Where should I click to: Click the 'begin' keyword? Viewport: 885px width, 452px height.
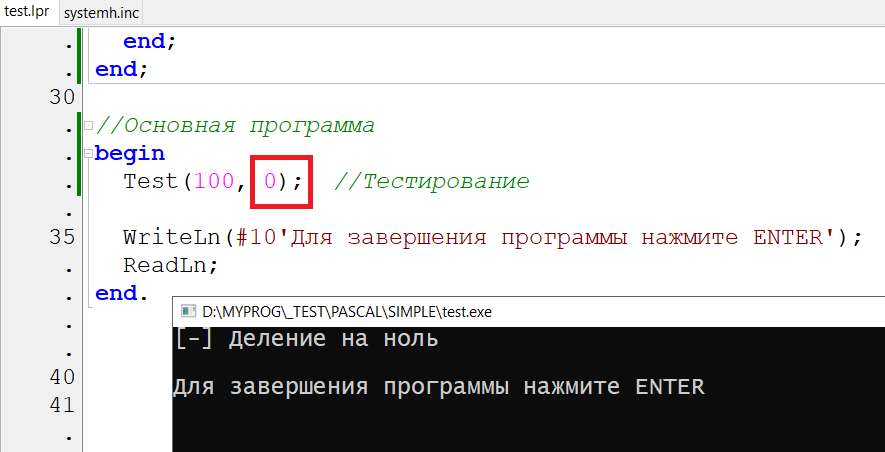pyautogui.click(x=130, y=154)
